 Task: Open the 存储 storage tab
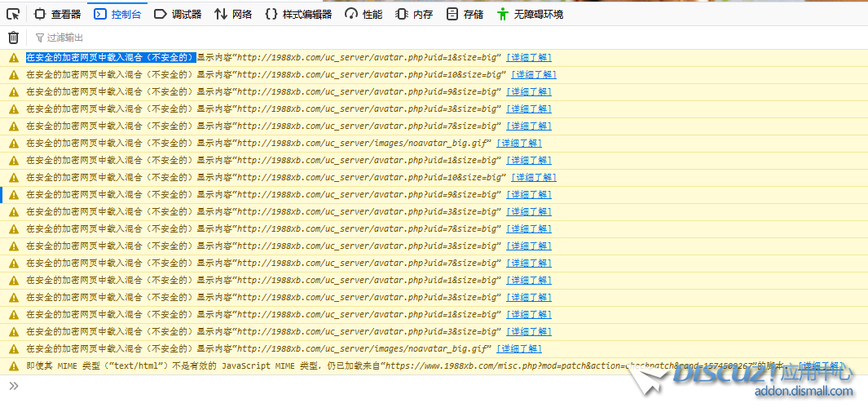coord(465,14)
